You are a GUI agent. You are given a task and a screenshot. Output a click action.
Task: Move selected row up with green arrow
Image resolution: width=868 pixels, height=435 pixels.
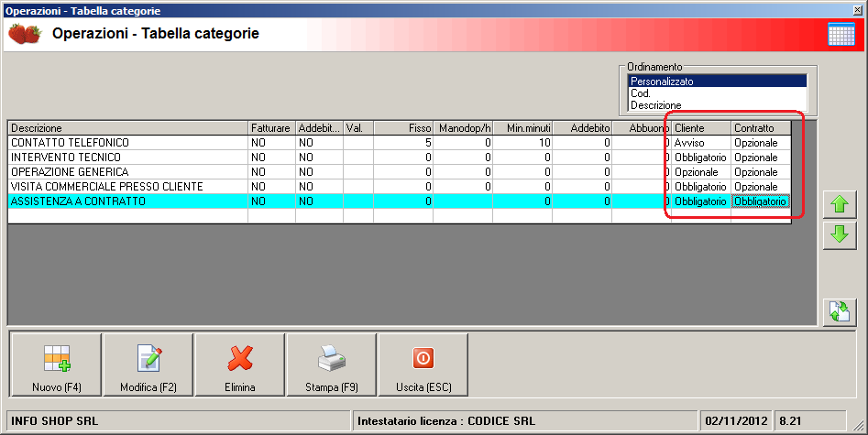coord(840,205)
